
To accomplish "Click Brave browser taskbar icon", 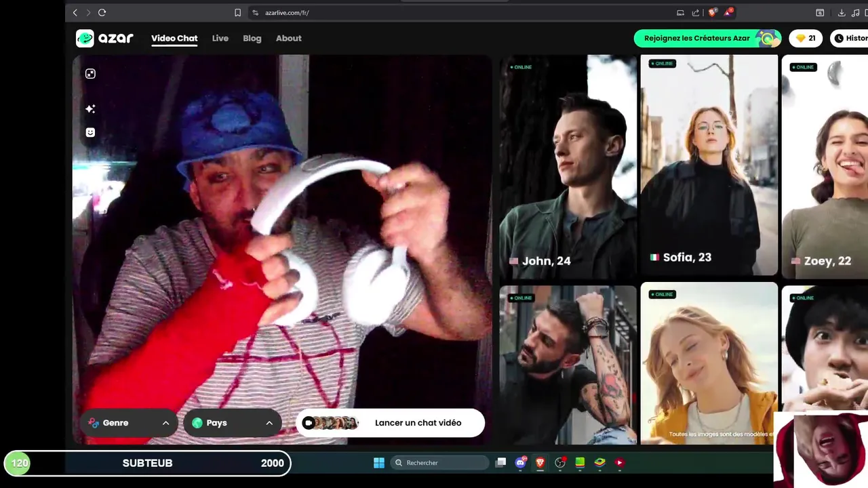I will (540, 463).
